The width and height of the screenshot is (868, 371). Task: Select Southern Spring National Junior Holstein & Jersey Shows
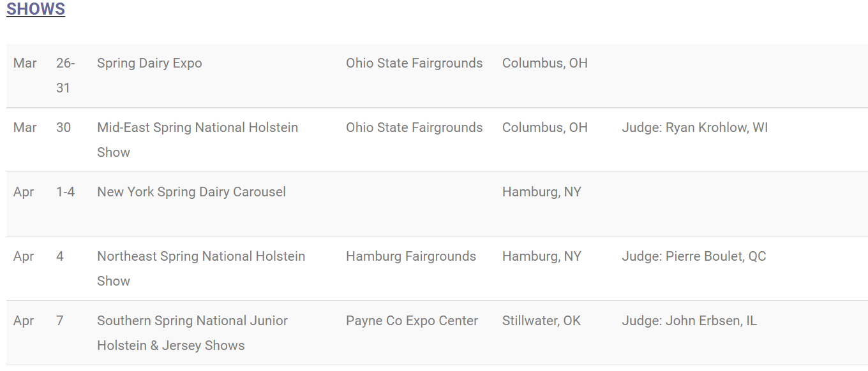coord(193,333)
